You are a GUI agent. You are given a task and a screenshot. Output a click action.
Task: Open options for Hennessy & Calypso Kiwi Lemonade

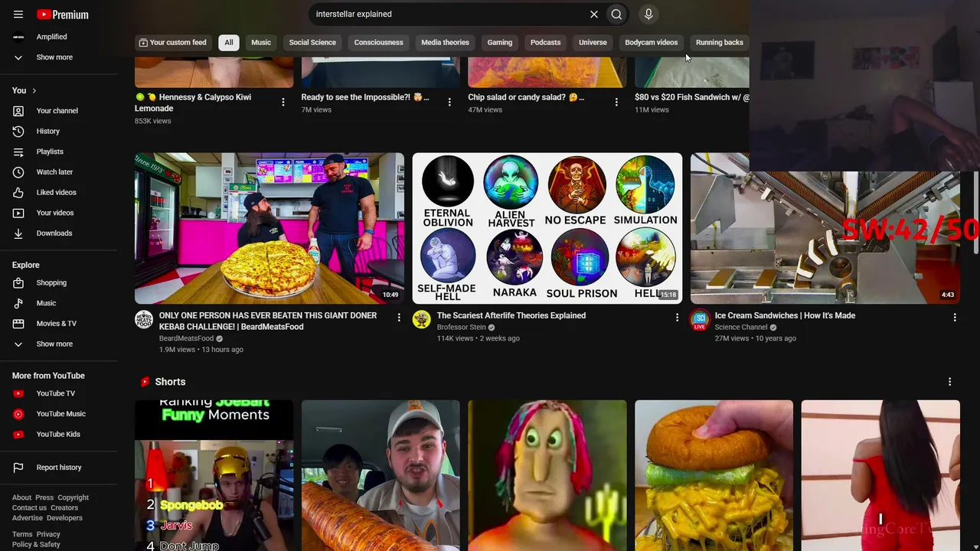point(283,103)
